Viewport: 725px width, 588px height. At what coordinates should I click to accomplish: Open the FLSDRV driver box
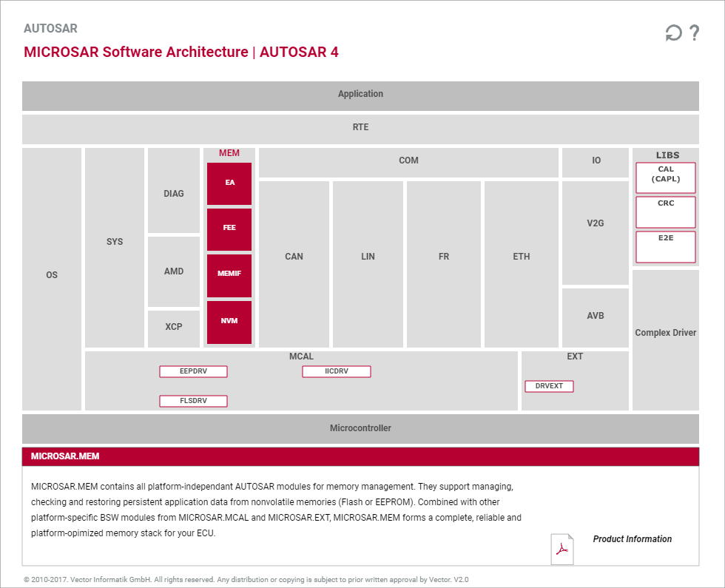coord(193,401)
